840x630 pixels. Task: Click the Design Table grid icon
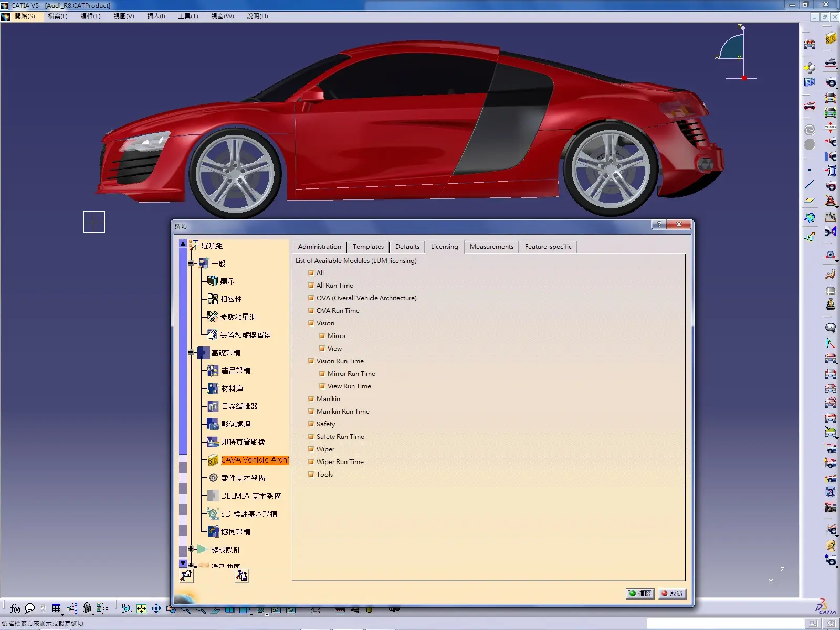point(56,608)
